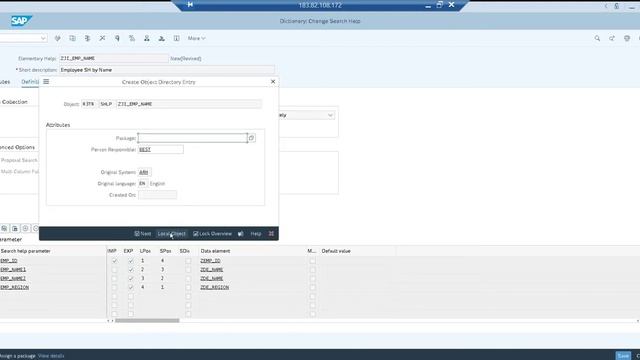Image resolution: width=640 pixels, height=360 pixels.
Task: Switch to the Definition tab
Action: pos(30,82)
